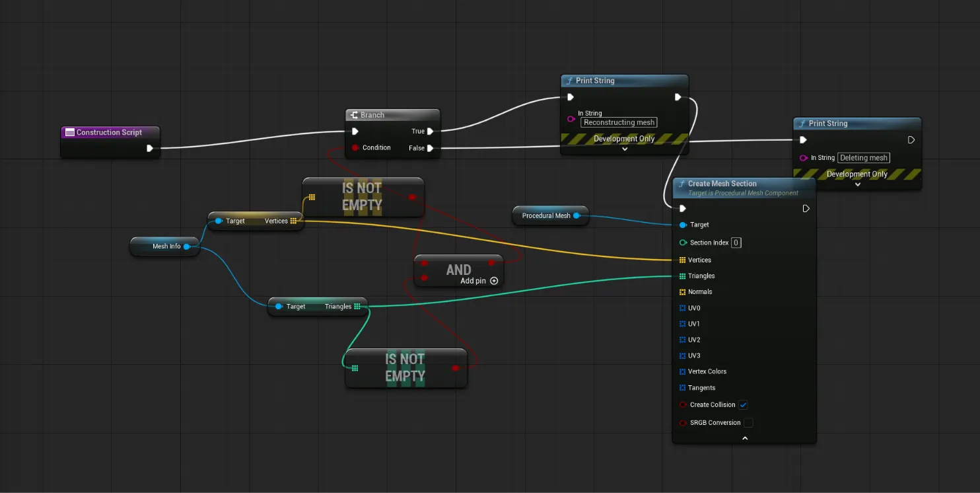The height and width of the screenshot is (493, 980).
Task: Click the Normals array input pin
Action: click(x=683, y=291)
